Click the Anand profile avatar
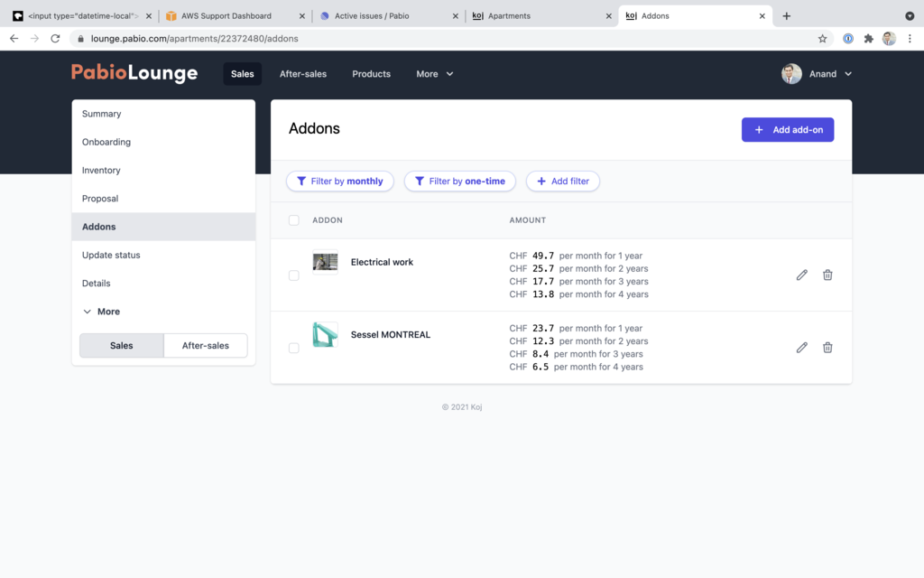Image resolution: width=924 pixels, height=578 pixels. [791, 73]
